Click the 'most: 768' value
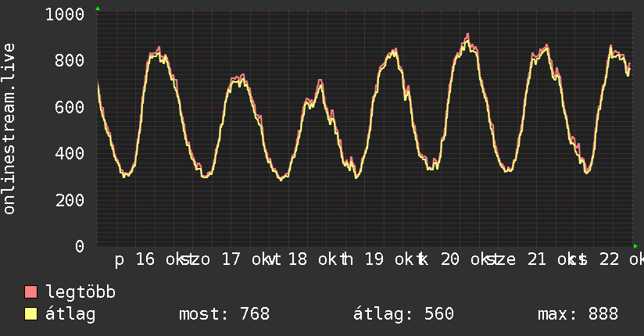 pos(224,314)
